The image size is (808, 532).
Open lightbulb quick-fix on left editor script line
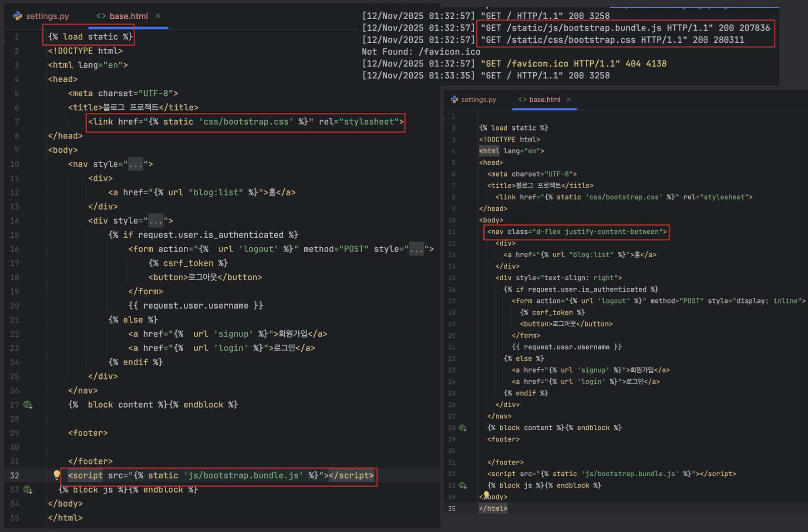[57, 475]
